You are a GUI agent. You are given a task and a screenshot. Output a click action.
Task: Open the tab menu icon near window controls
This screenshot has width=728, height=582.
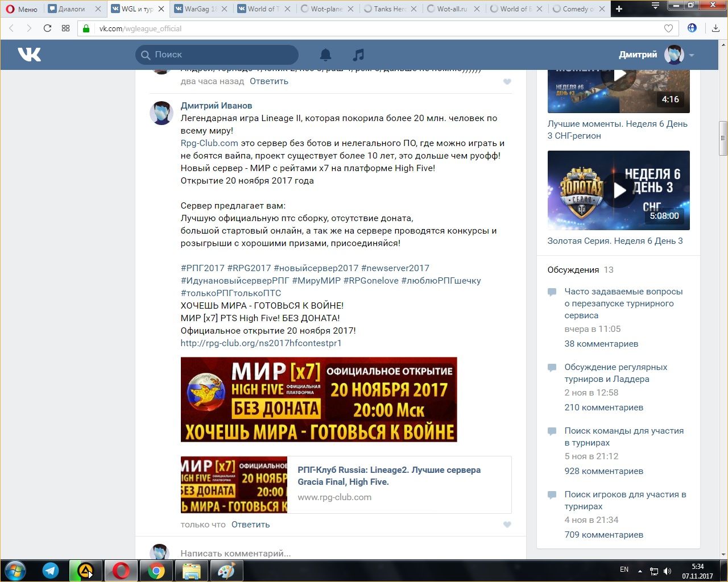pos(655,6)
